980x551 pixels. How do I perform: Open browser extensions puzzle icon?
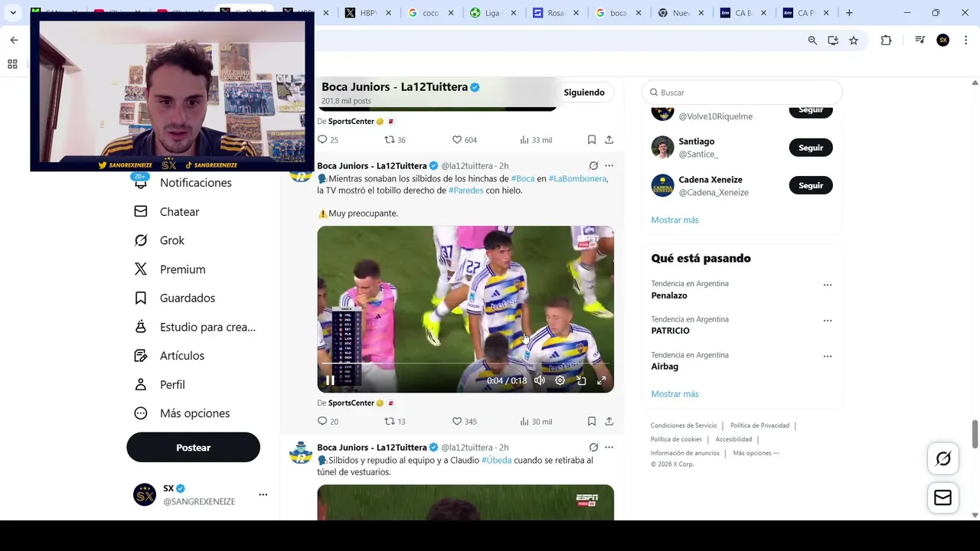point(886,41)
